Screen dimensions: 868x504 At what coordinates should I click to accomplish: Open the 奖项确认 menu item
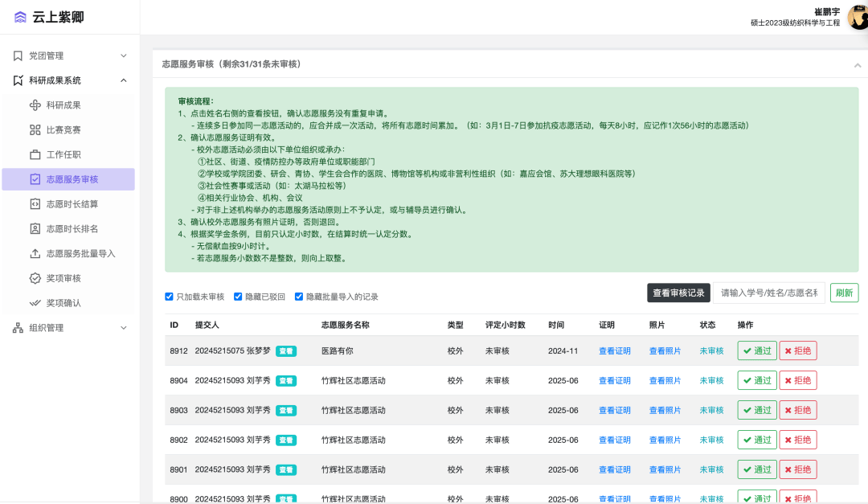coord(63,303)
